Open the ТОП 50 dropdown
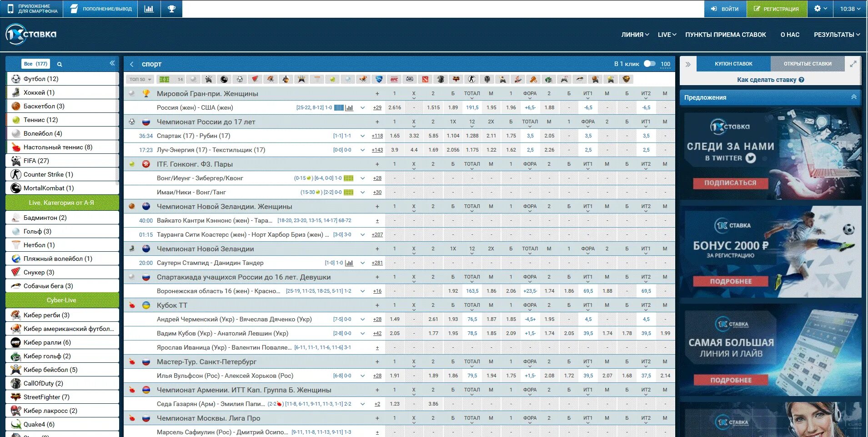The image size is (868, 437). click(140, 79)
